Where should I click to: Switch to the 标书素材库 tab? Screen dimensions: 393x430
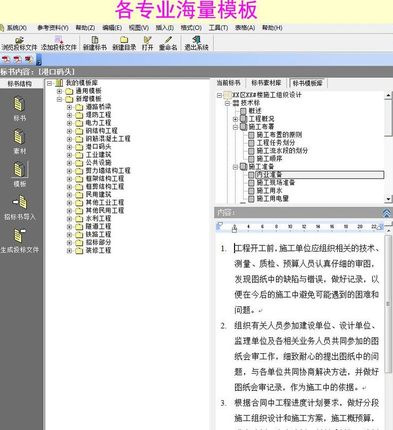[266, 83]
